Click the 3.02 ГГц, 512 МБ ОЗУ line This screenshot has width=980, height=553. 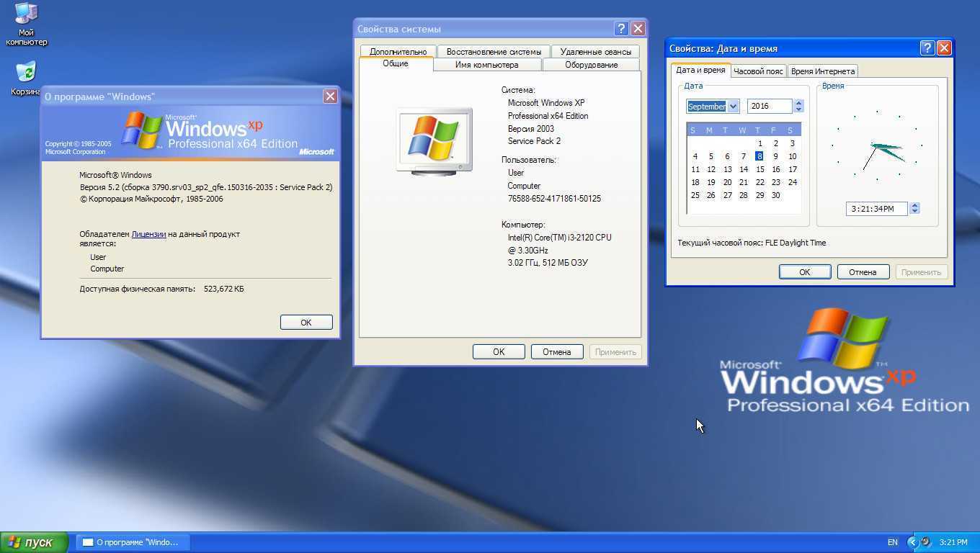pos(548,263)
